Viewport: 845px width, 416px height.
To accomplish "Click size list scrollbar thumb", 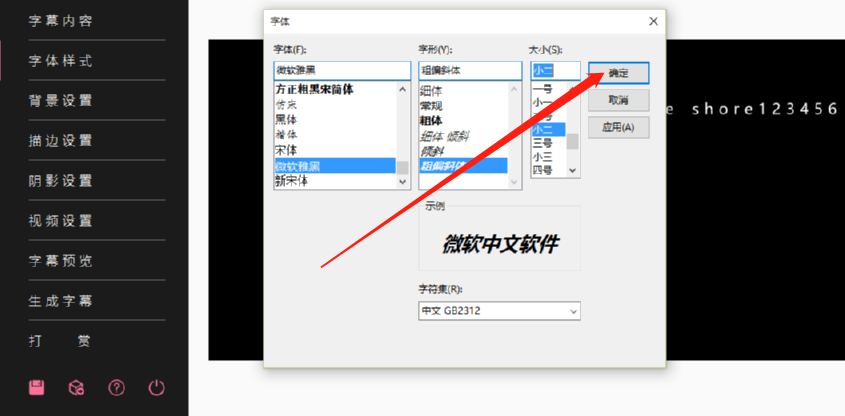I will click(x=572, y=142).
